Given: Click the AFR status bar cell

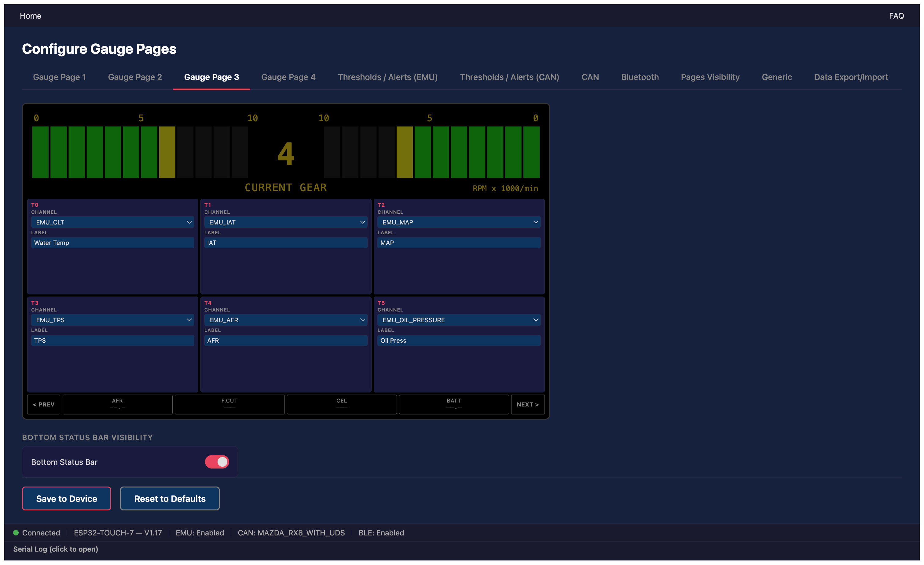Looking at the screenshot, I should pos(117,404).
